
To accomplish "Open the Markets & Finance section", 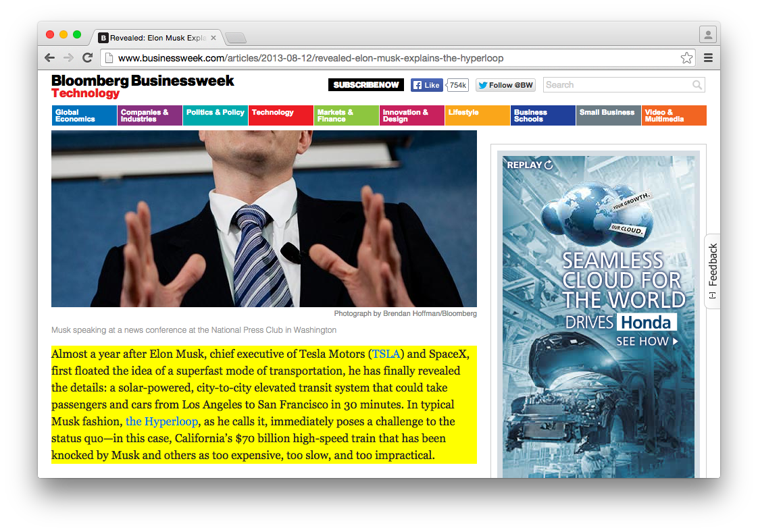I will pyautogui.click(x=346, y=115).
